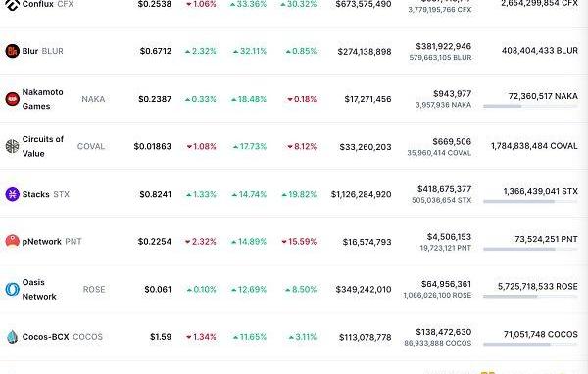588x374 pixels.
Task: Click Oasis Network ROSE supply bar
Action: tap(530, 296)
